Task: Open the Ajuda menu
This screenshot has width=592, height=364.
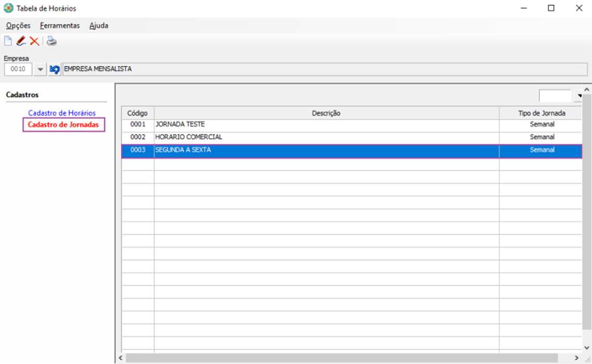Action: click(98, 26)
